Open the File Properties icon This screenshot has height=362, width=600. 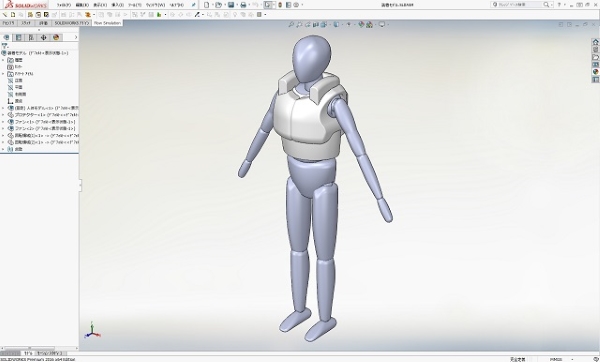pyautogui.click(x=288, y=5)
